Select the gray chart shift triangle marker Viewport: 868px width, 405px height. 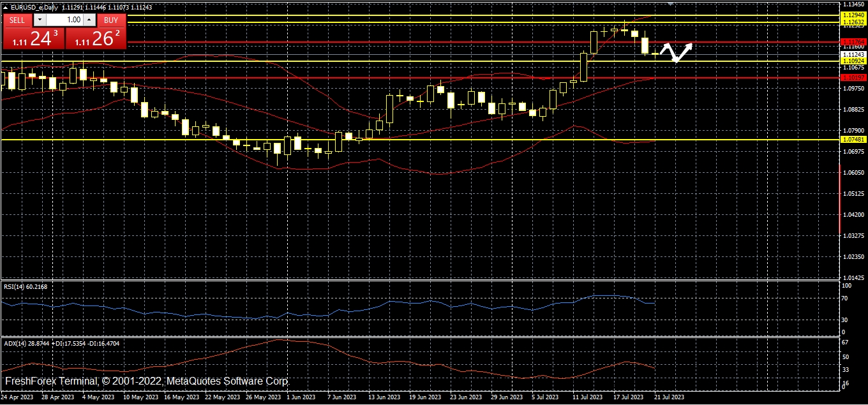[670, 4]
